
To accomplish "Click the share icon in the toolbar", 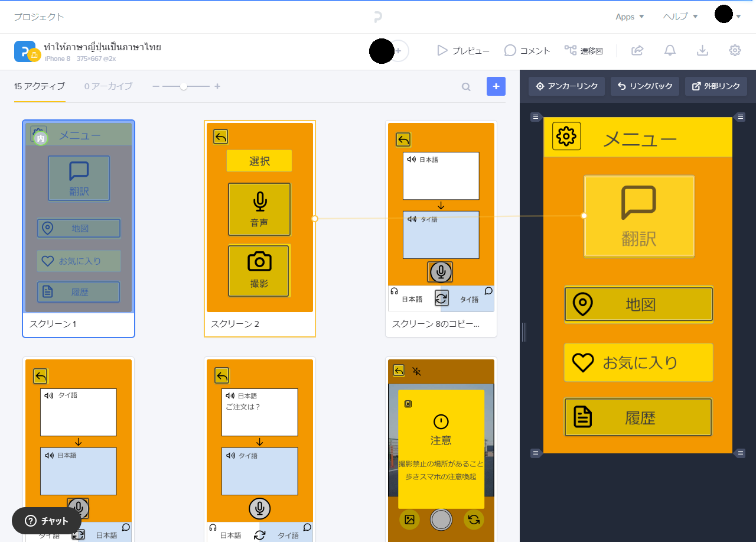I will [x=637, y=51].
